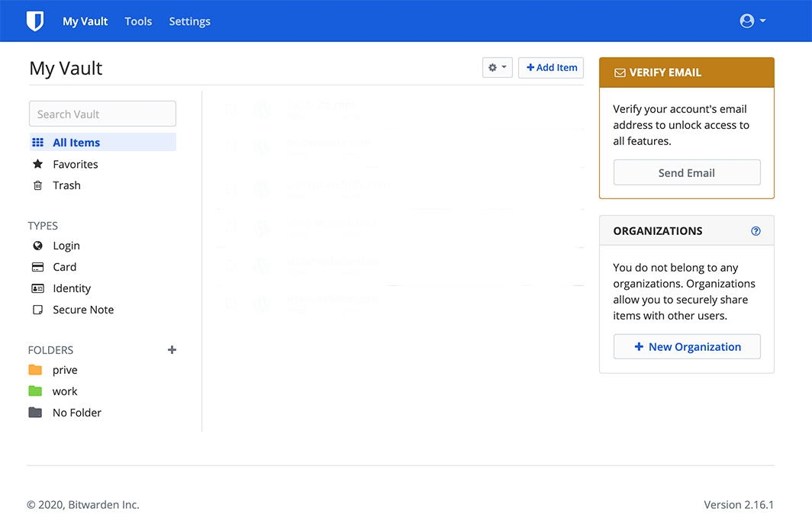Switch to the Tools tab
Viewport: 812px width, 524px height.
click(x=138, y=21)
